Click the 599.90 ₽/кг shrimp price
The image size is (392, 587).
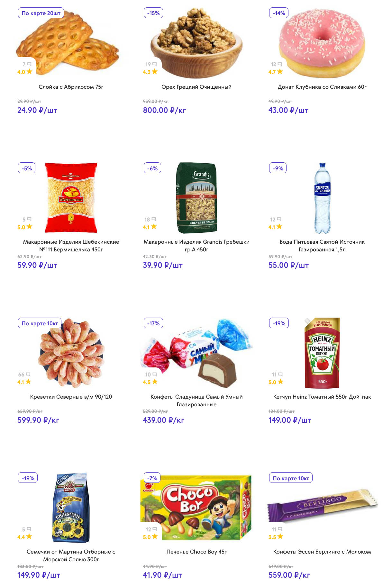(x=38, y=420)
